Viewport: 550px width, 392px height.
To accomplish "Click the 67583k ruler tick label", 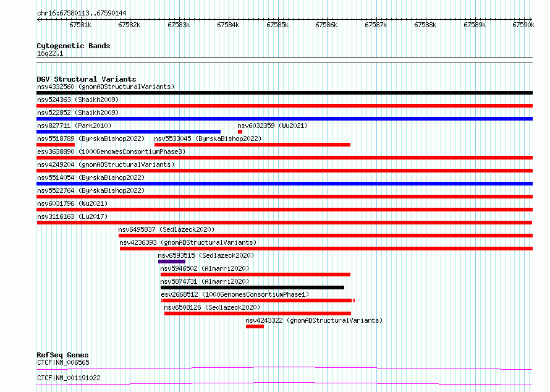I will tap(179, 25).
